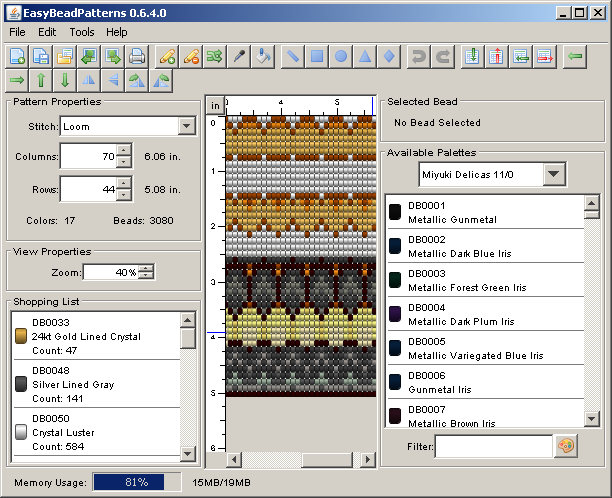Shift the pattern left with the green left arrow
The image size is (612, 498).
tap(575, 57)
